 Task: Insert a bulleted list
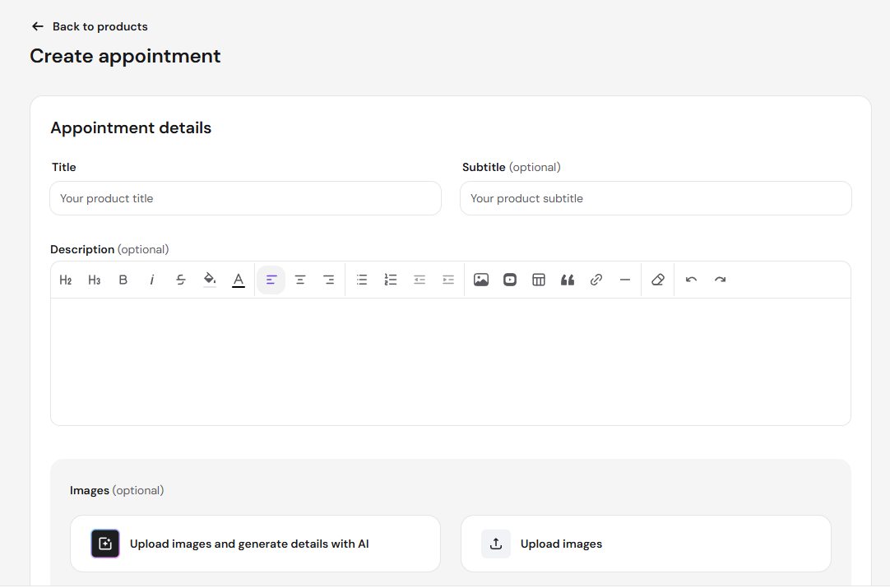(x=362, y=280)
